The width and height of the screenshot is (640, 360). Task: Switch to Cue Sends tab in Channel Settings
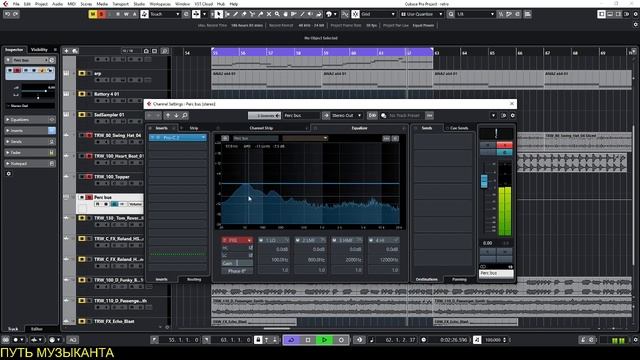[x=459, y=128]
